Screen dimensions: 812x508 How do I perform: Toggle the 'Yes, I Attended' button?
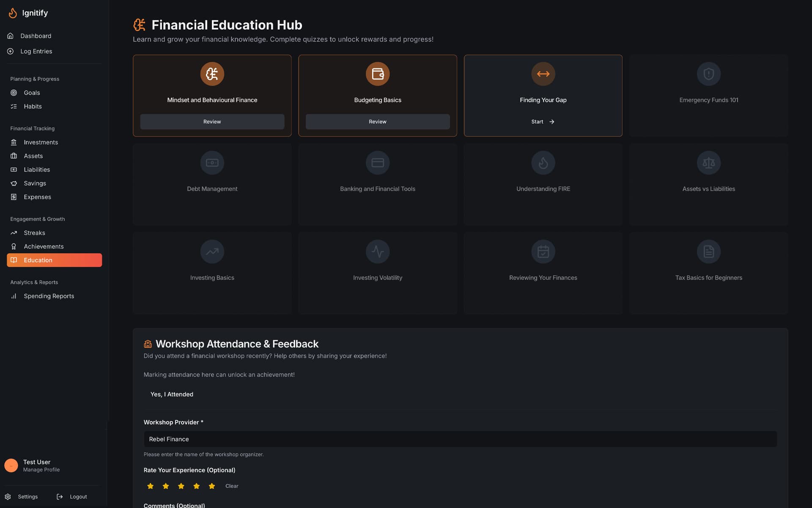(x=172, y=394)
